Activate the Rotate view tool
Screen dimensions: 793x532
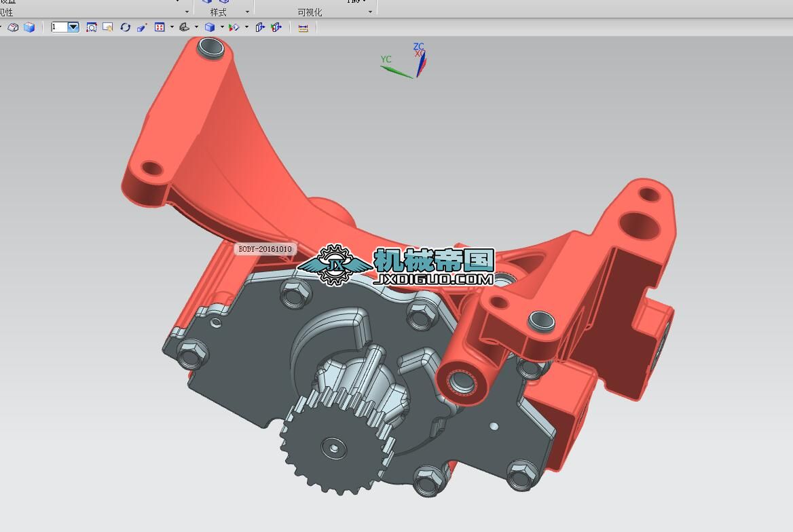pos(125,27)
